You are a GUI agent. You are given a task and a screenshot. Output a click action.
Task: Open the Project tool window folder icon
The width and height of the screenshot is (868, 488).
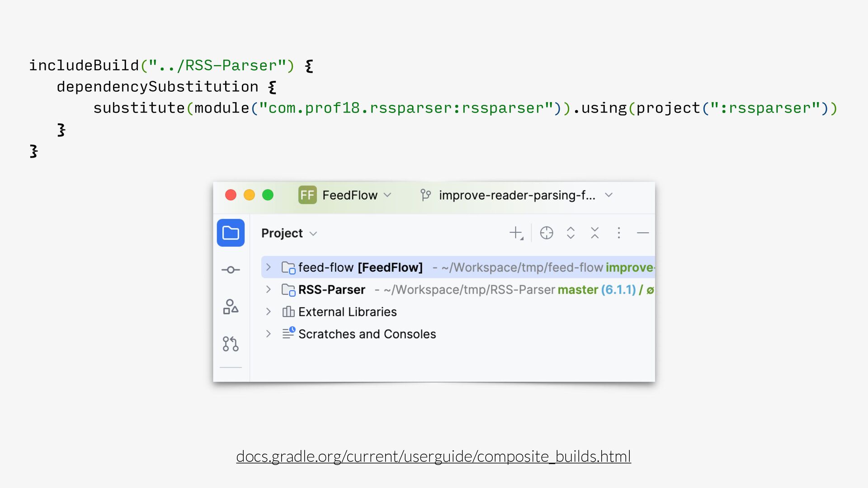[231, 233]
